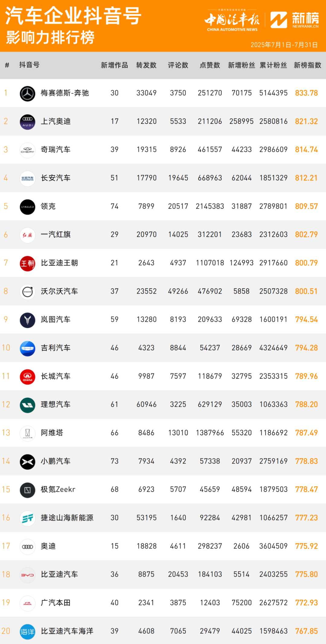Click the new followers value 75200
326x644 pixels.
click(241, 603)
